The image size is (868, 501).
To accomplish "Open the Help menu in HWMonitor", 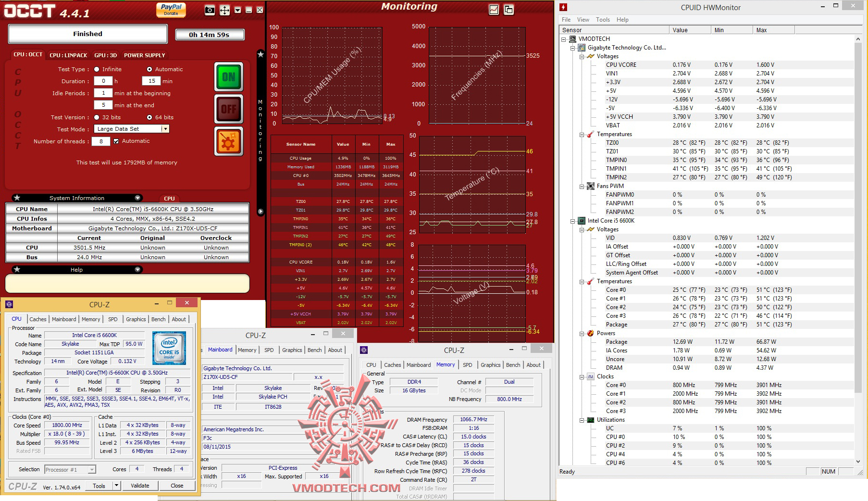I will tap(622, 20).
